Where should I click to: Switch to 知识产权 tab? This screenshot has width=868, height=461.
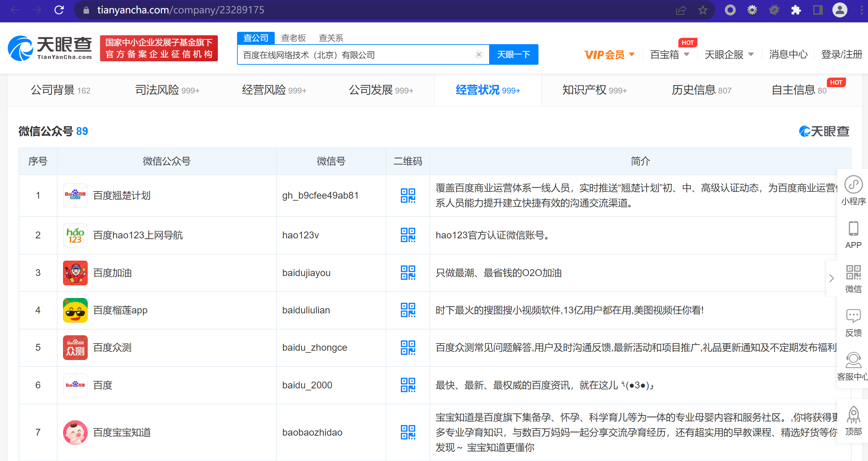(595, 90)
